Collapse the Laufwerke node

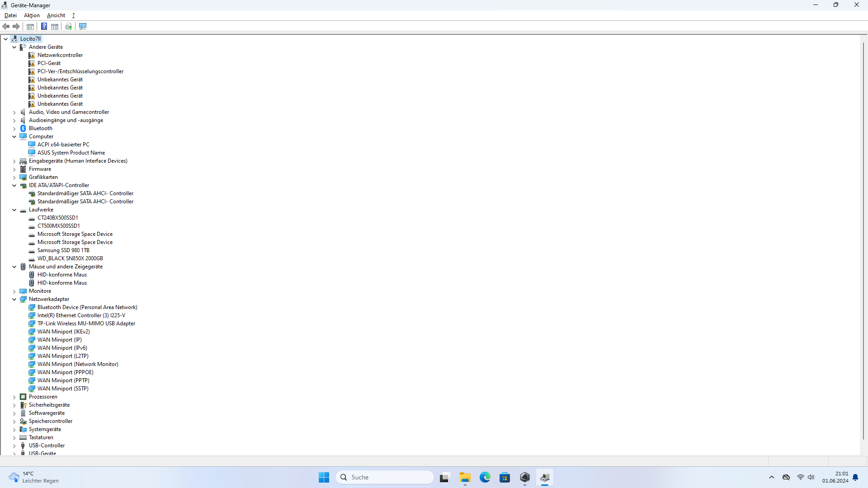point(14,210)
